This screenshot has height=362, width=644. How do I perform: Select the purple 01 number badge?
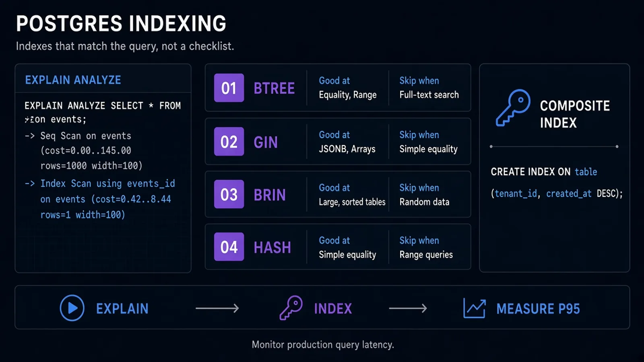pos(229,88)
